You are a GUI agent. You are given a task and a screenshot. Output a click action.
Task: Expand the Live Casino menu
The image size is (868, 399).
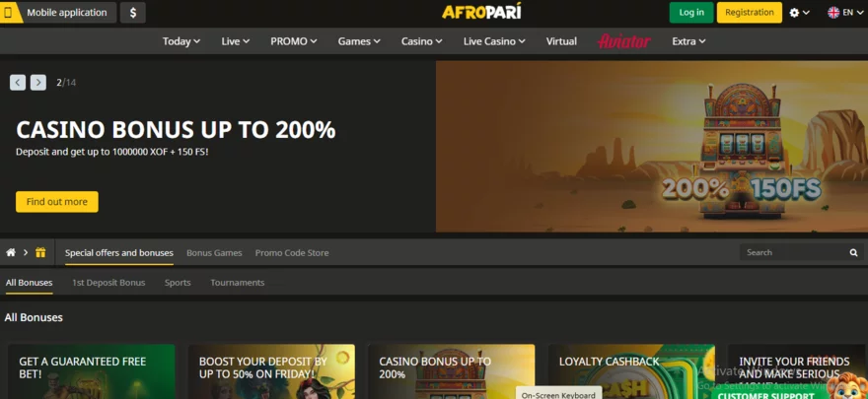pos(494,41)
